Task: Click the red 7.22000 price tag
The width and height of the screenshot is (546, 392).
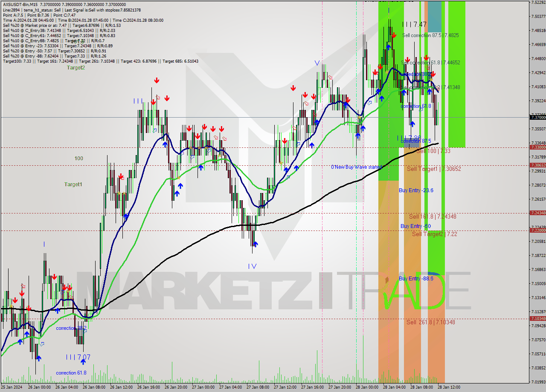Action: coord(537,230)
